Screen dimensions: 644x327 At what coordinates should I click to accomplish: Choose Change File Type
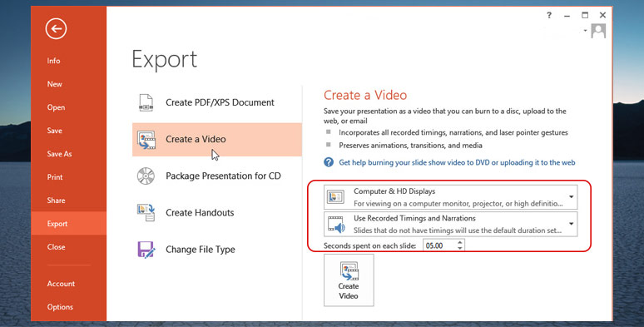click(x=200, y=250)
